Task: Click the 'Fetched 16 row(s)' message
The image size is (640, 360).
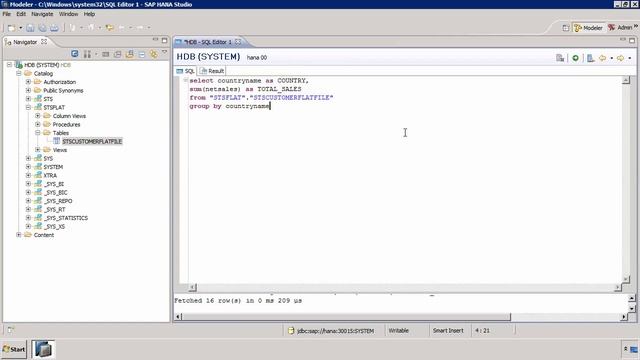Action: click(x=238, y=301)
